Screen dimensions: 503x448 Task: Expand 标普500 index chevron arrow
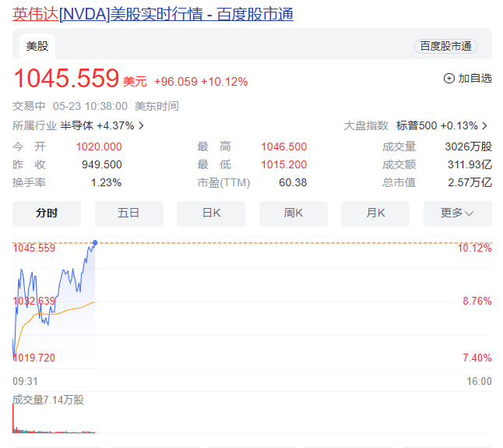(485, 125)
